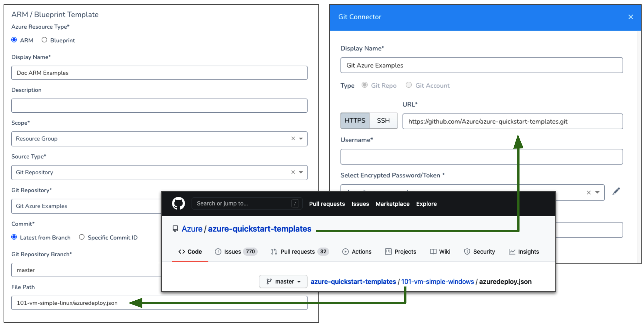This screenshot has height=327, width=644.
Task: Open the Code tab in GitHub
Action: (x=190, y=252)
